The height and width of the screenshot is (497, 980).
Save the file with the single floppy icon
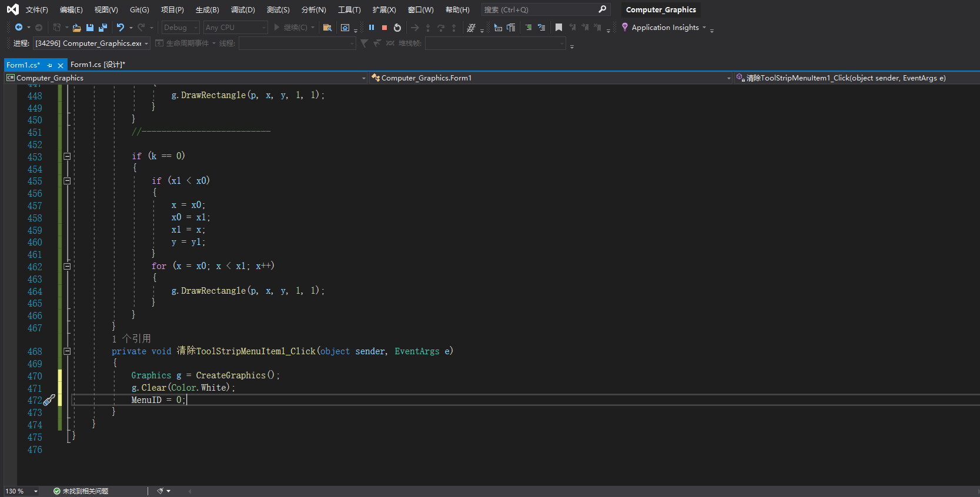pos(90,28)
